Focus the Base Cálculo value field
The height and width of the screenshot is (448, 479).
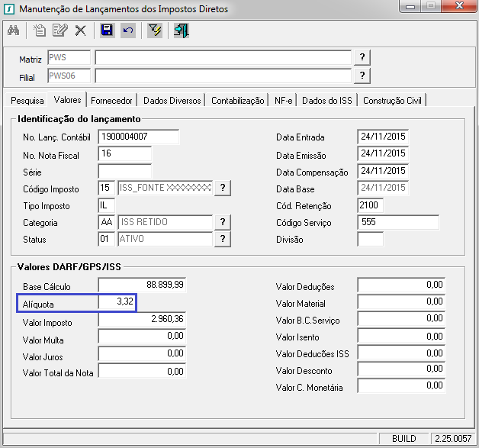coord(142,286)
